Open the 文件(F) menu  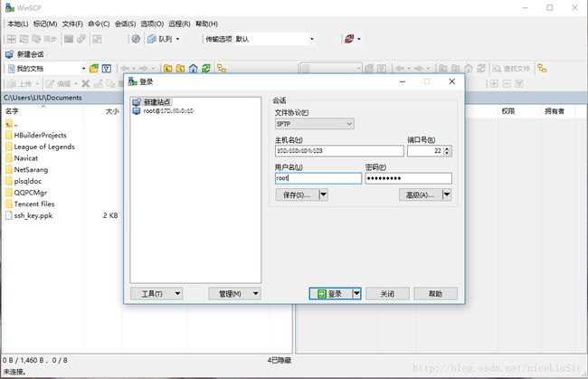[x=72, y=24]
